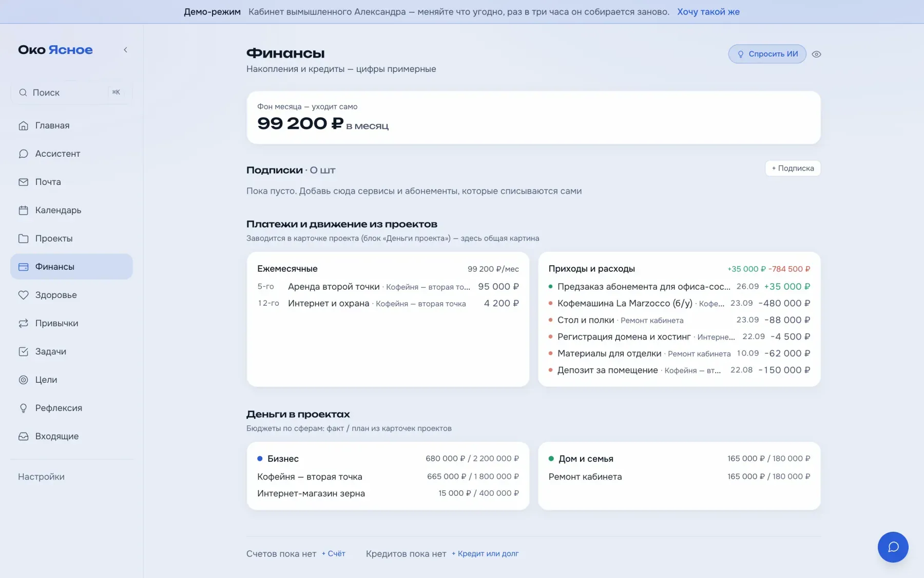
Task: Select the Аренда второй точки payment row
Action: pyautogui.click(x=388, y=287)
